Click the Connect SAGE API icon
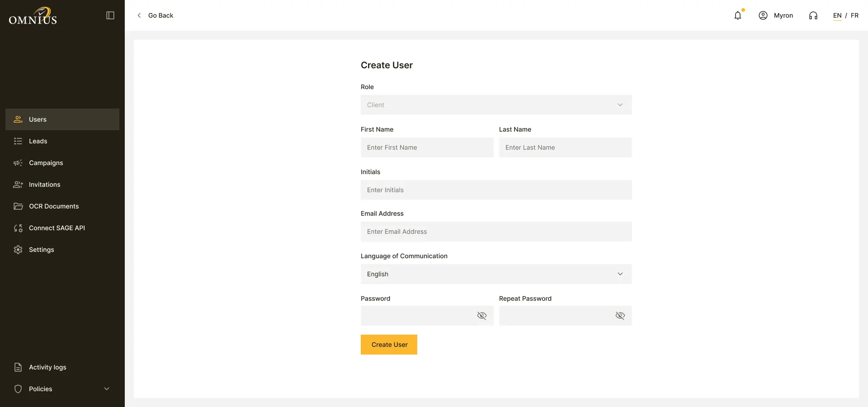Screen dimensions: 868x407 tap(18, 228)
